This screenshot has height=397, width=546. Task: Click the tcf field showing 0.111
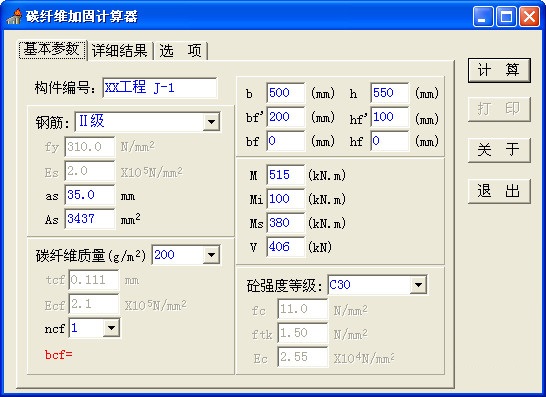pyautogui.click(x=94, y=280)
